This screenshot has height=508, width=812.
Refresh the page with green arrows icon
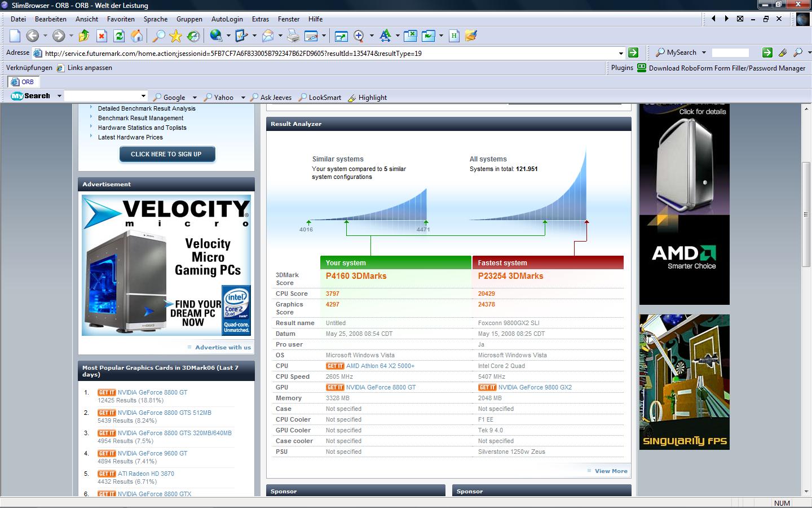[119, 36]
